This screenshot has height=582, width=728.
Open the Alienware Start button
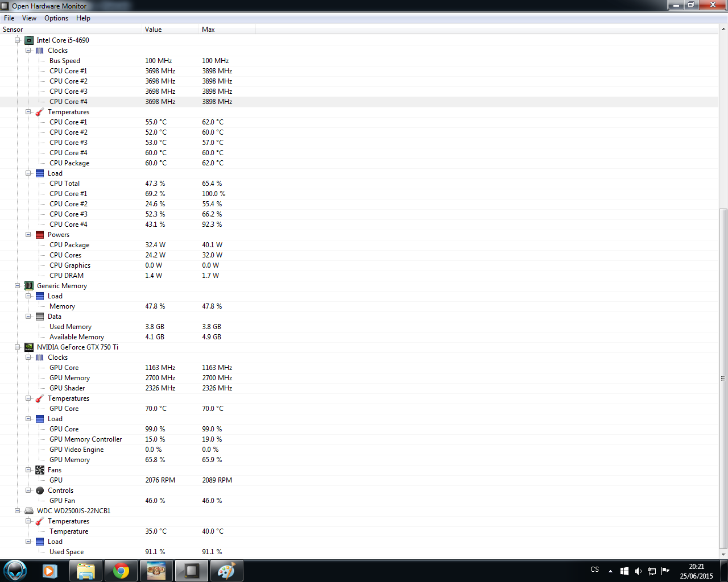(15, 571)
